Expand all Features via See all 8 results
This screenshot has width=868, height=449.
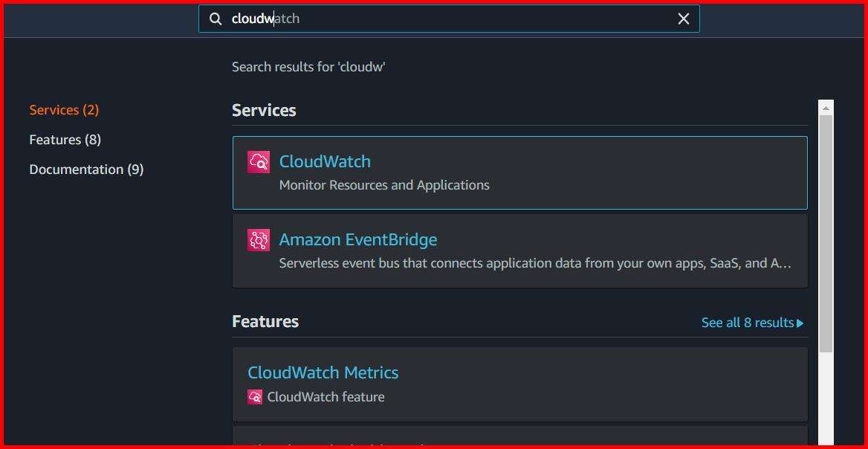click(752, 322)
